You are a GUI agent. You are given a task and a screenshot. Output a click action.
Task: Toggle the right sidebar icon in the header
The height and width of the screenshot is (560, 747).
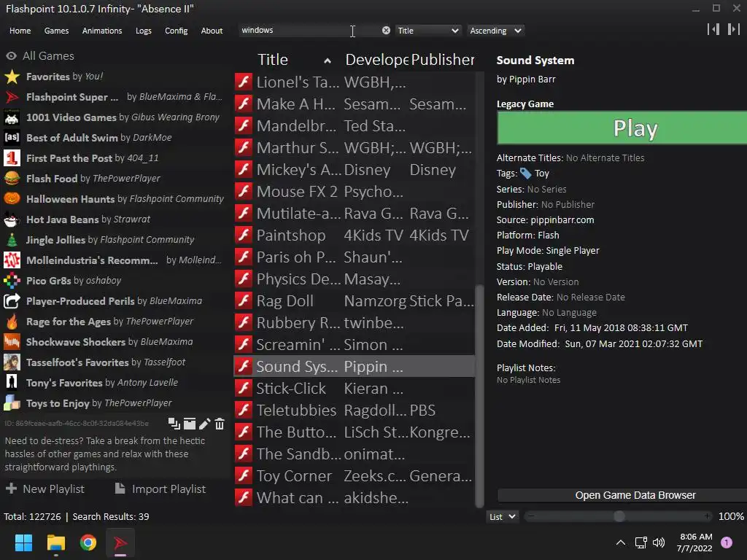[x=734, y=29]
